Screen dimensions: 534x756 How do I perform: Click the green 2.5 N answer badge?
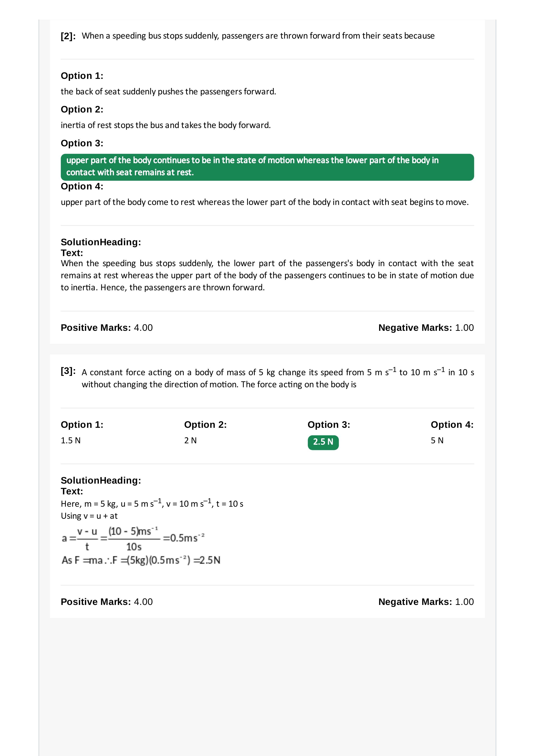(323, 442)
